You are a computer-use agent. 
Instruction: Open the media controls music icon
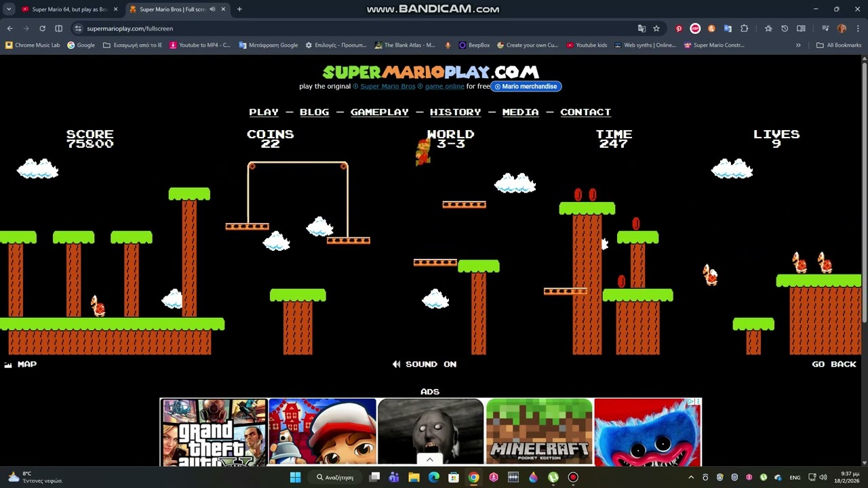click(825, 28)
